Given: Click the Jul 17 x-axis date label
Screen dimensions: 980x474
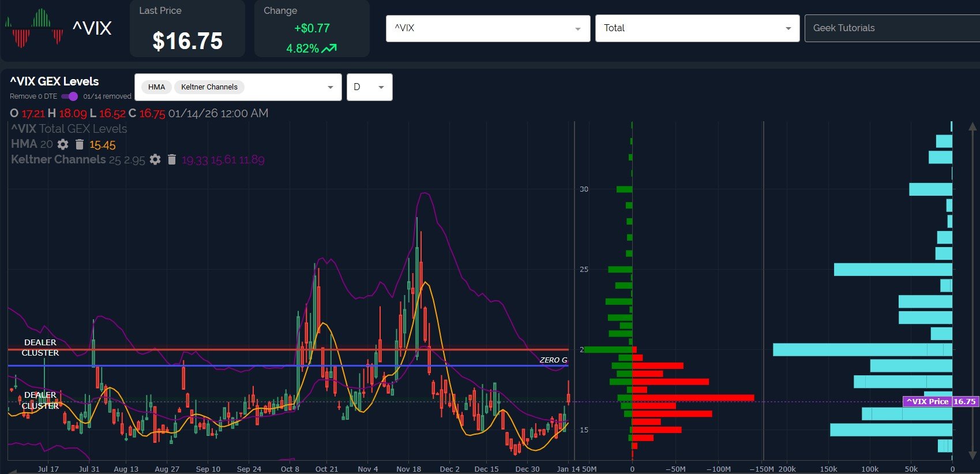Looking at the screenshot, I should click(x=48, y=469).
